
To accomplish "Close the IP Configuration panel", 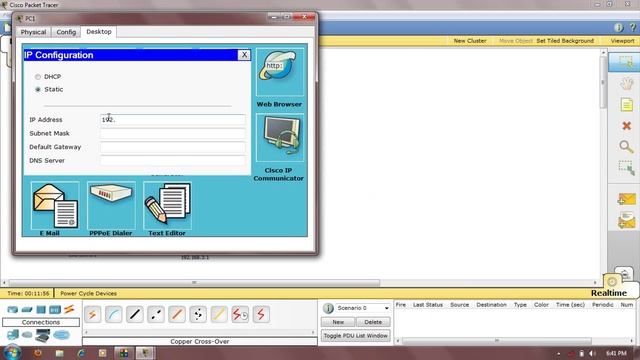I will click(244, 55).
